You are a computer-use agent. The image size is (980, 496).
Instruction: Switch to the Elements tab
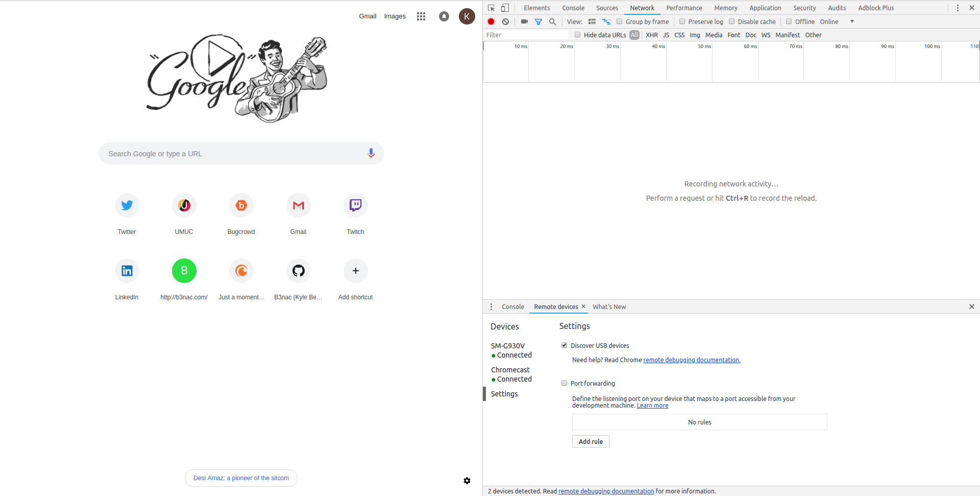[x=537, y=8]
